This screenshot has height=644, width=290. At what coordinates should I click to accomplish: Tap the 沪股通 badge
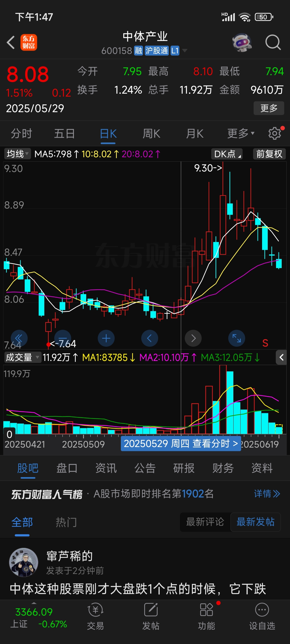[x=157, y=50]
